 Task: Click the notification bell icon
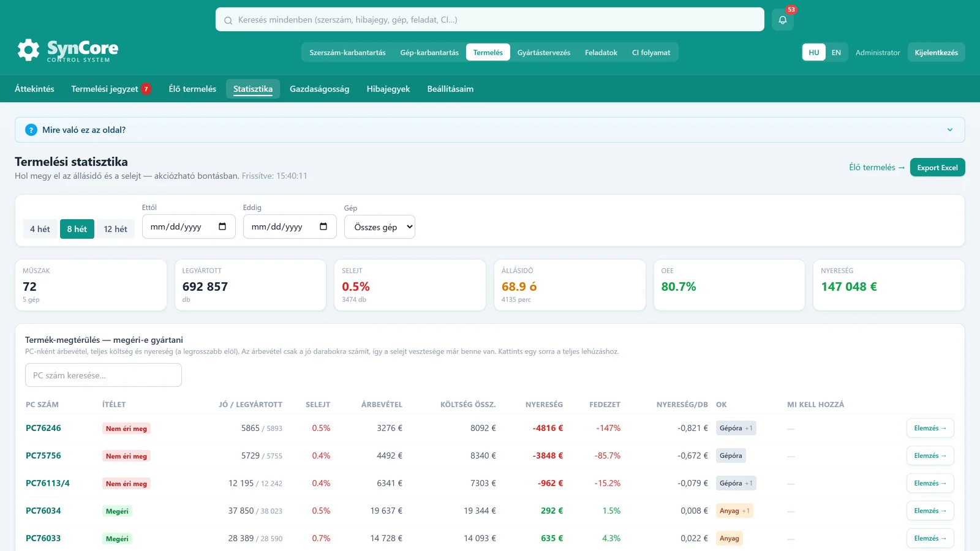(782, 20)
